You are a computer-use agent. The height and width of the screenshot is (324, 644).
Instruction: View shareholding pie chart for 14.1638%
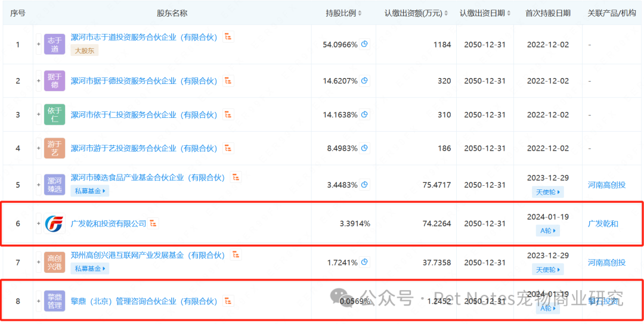[x=364, y=114]
